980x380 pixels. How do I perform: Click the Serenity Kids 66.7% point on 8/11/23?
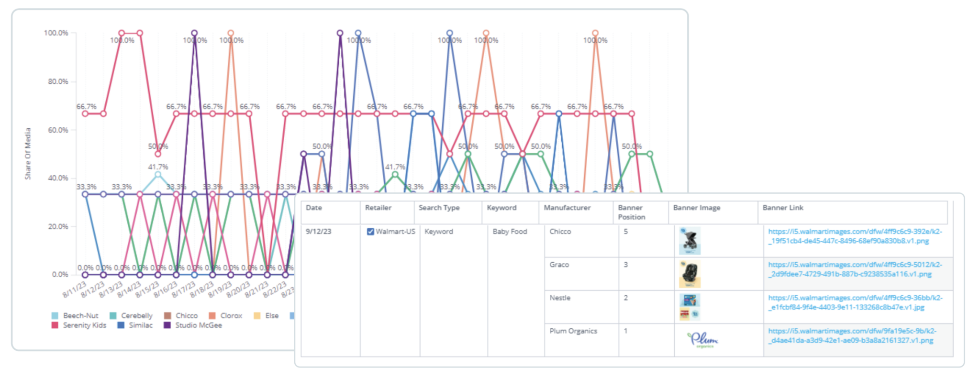[85, 114]
